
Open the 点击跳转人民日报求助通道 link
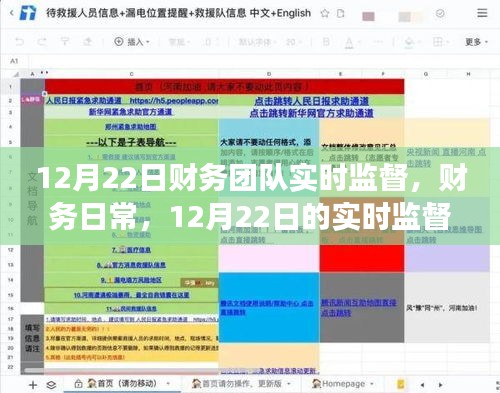click(311, 101)
